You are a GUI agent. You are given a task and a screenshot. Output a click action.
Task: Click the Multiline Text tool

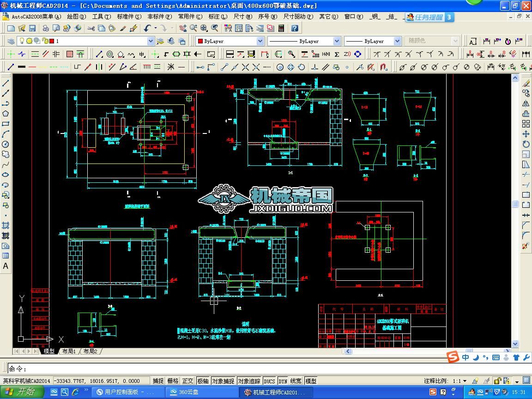tap(6, 266)
